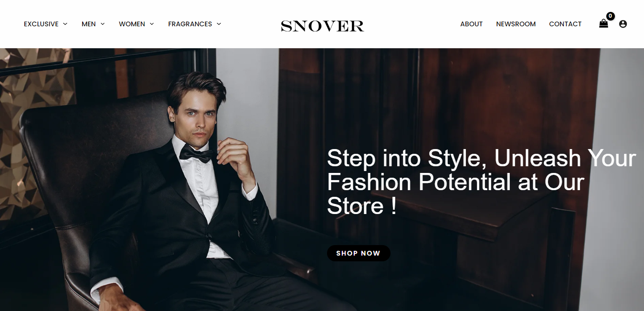
Task: Click the black bow tie in the photo
Action: [x=197, y=154]
